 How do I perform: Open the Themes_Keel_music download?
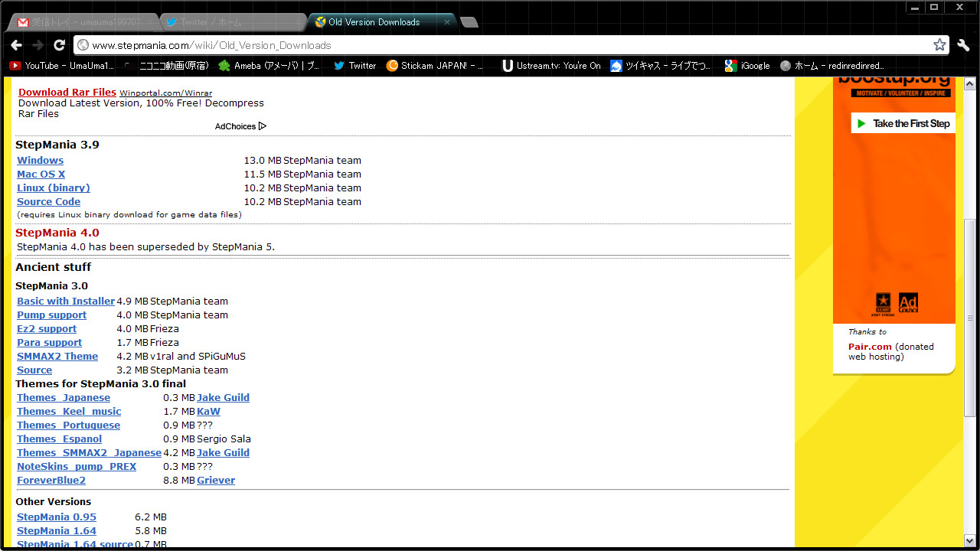[69, 412]
